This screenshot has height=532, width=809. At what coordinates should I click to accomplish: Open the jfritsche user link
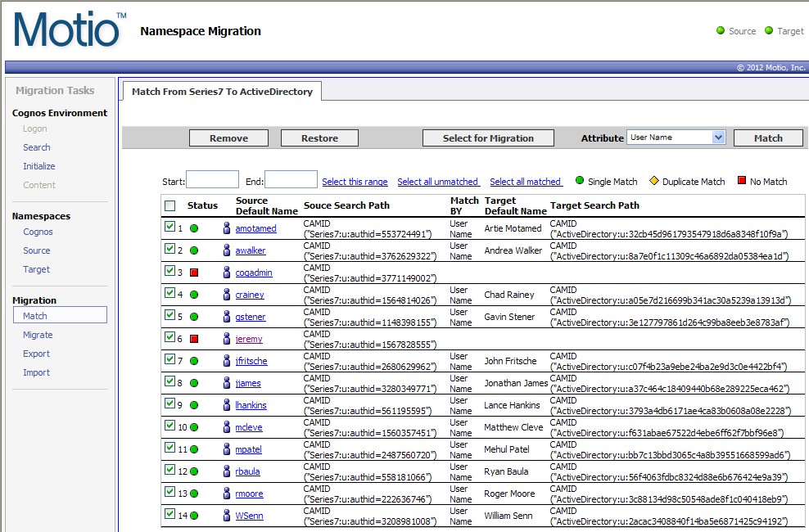coord(251,361)
